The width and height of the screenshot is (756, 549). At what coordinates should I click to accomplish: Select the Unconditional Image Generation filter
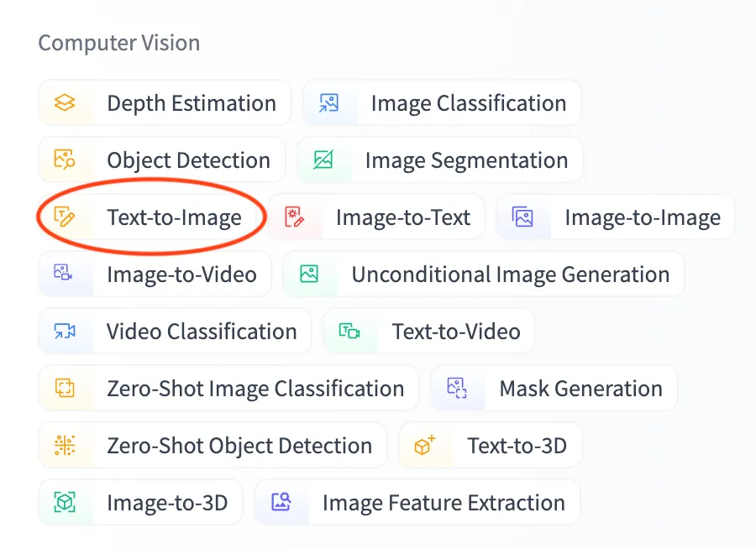510,274
